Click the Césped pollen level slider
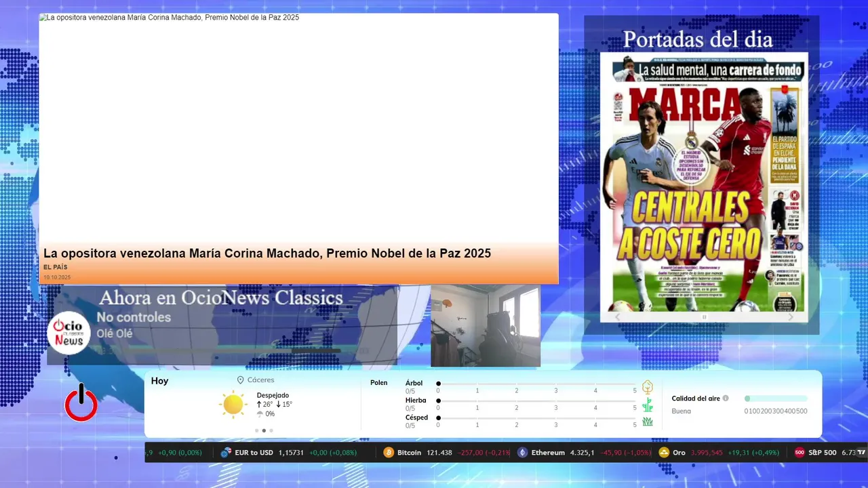 [x=536, y=418]
